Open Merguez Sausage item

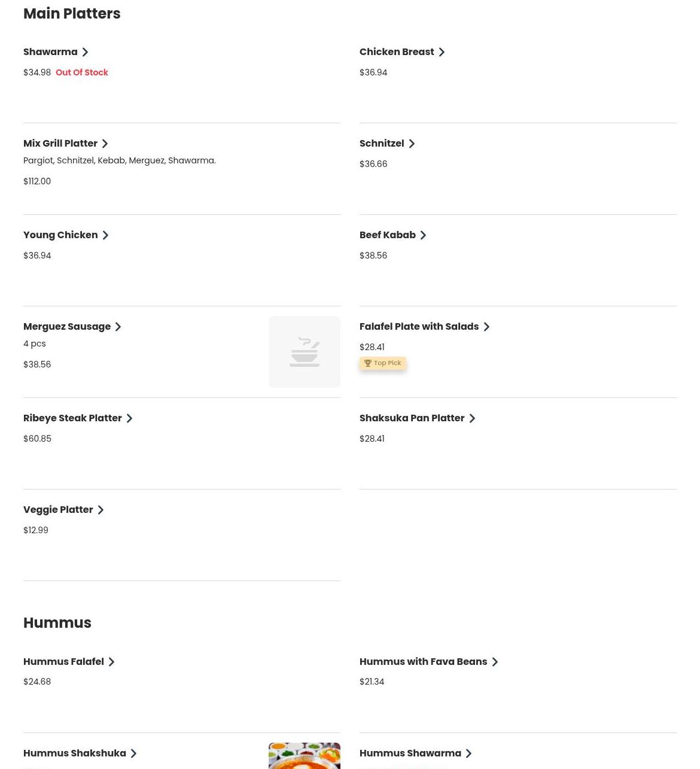67,327
